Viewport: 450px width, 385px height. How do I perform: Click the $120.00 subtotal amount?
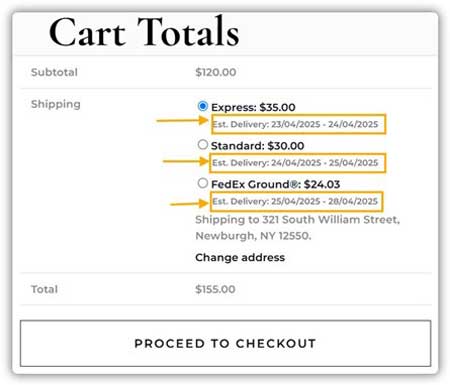coord(216,72)
